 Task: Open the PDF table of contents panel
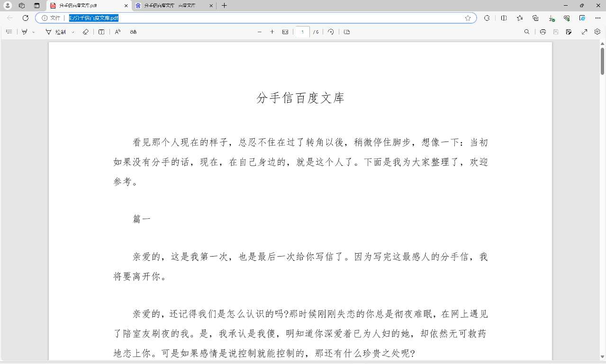coord(9,32)
